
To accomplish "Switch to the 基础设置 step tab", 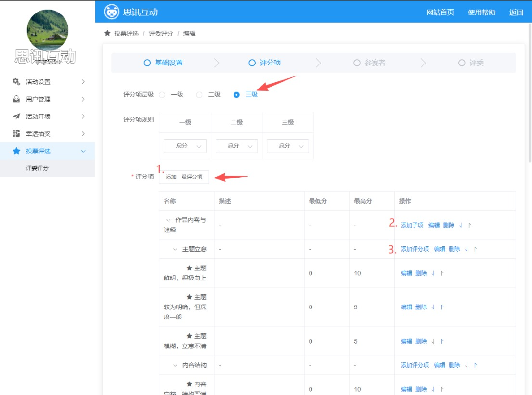I will pos(163,63).
